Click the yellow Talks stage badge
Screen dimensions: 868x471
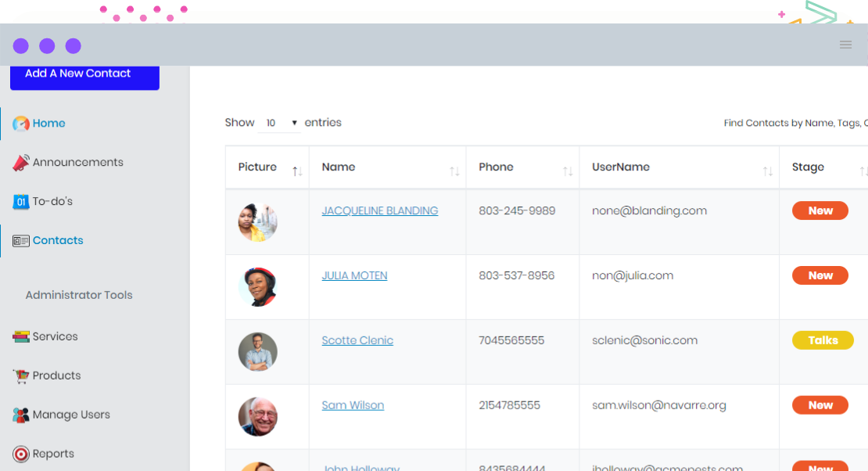click(823, 340)
